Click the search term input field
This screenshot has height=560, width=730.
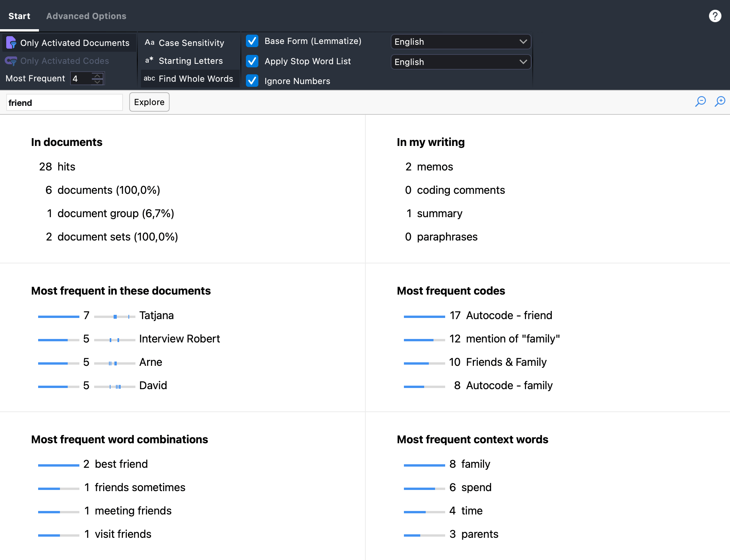point(65,102)
